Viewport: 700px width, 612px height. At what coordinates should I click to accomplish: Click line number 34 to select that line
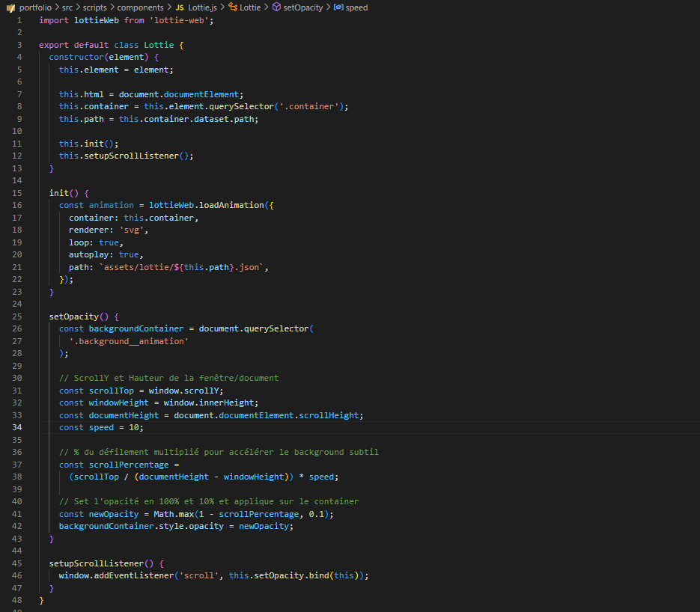pos(16,427)
